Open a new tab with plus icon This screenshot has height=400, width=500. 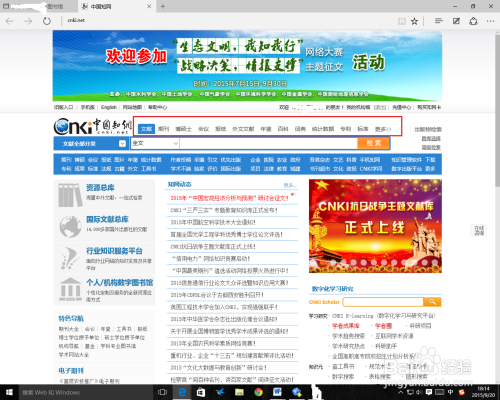[x=163, y=6]
